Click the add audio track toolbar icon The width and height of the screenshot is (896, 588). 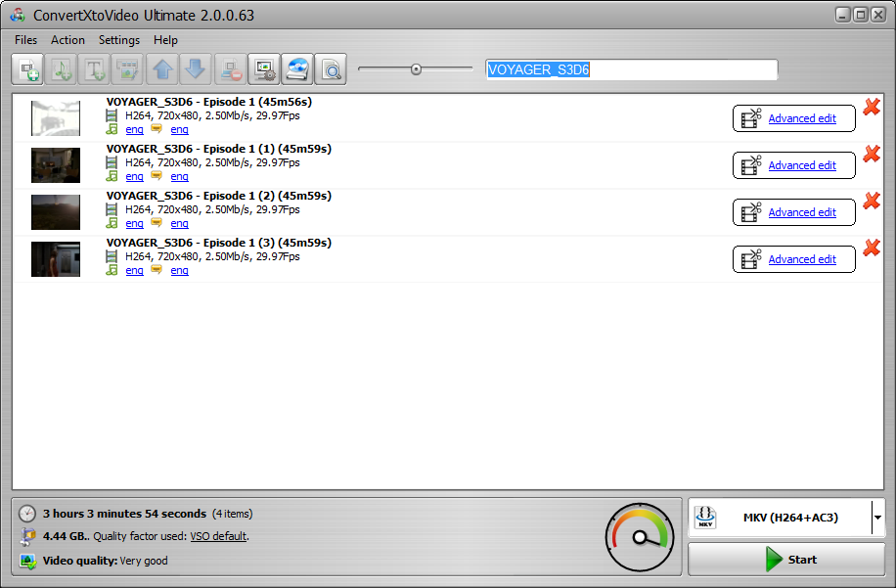point(62,69)
